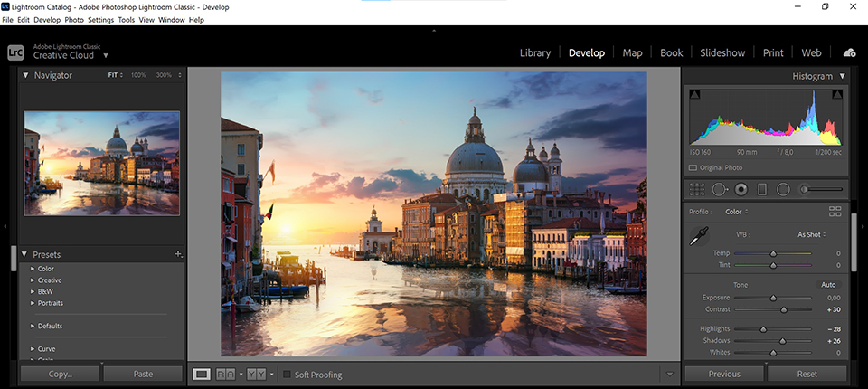Toggle the highlight clipping indicator triangle
The height and width of the screenshot is (389, 868).
pos(837,95)
